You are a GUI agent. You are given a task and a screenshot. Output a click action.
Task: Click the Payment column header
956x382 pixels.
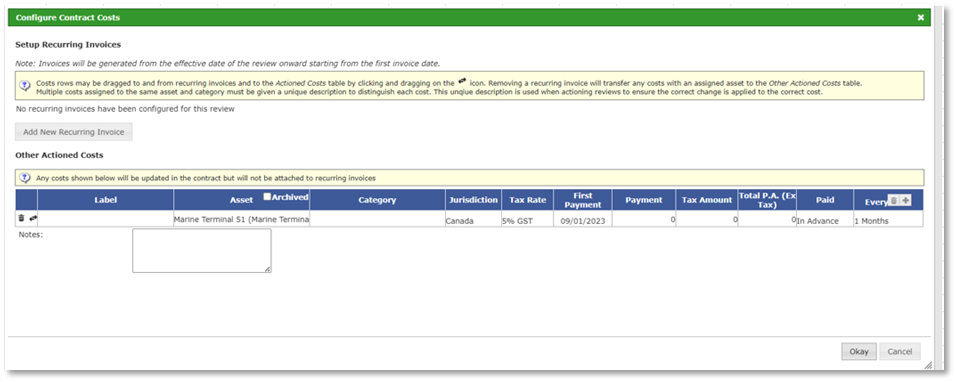[644, 200]
